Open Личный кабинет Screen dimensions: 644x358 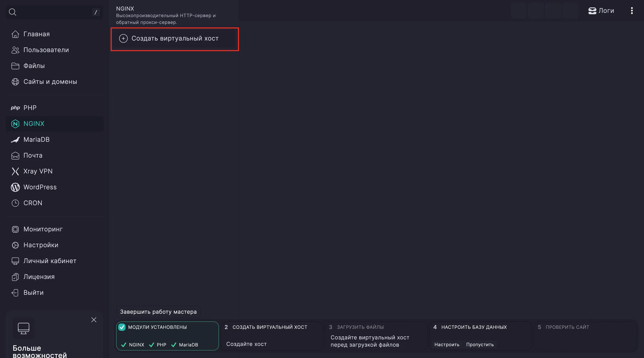point(54,261)
